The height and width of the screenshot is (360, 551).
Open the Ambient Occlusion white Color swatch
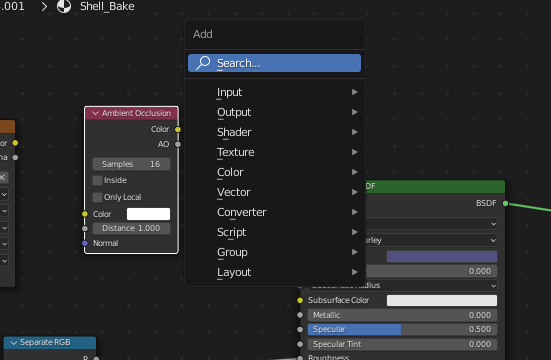click(148, 214)
